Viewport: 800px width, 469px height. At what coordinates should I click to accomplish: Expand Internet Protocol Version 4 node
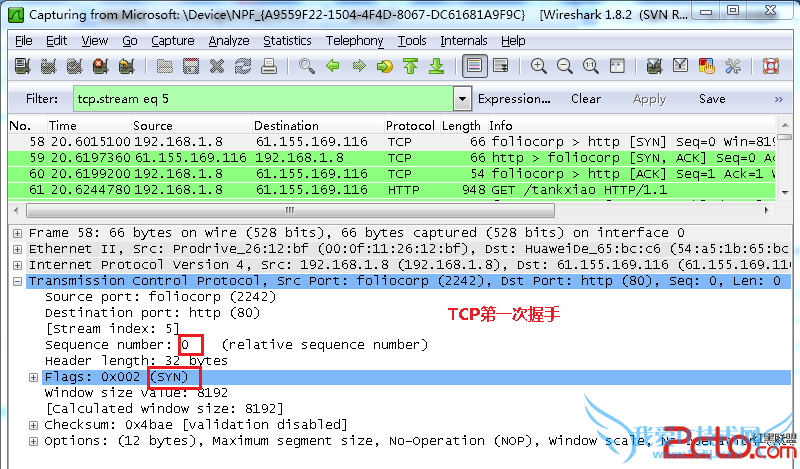(17, 265)
